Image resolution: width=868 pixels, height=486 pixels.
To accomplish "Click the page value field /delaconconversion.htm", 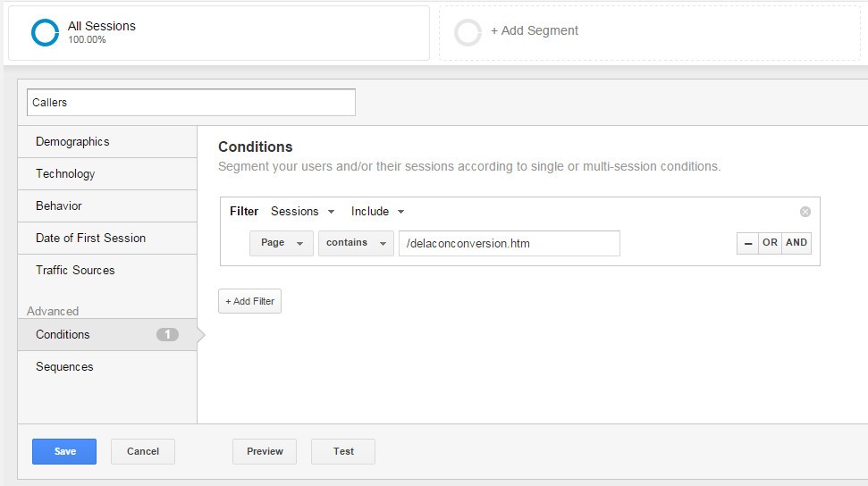I will pyautogui.click(x=510, y=244).
